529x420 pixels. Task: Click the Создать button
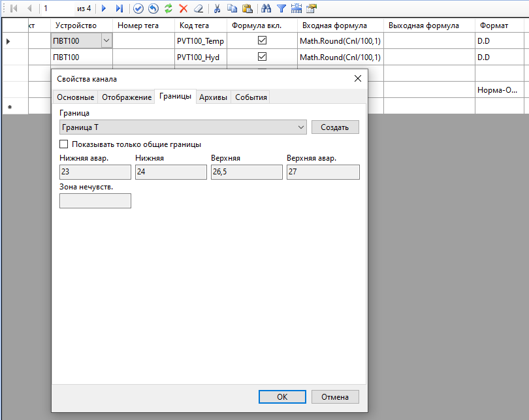click(335, 127)
